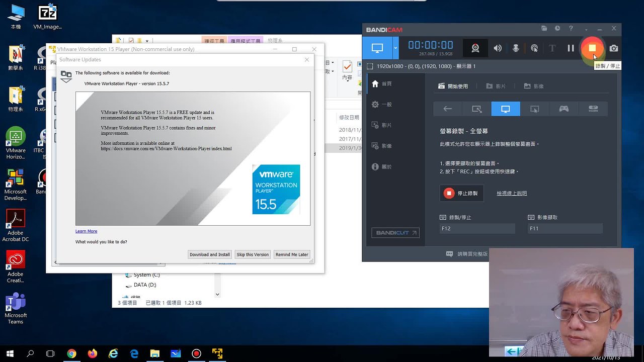Select the VM_Image 7z archive desktop icon
644x362 pixels.
(47, 17)
